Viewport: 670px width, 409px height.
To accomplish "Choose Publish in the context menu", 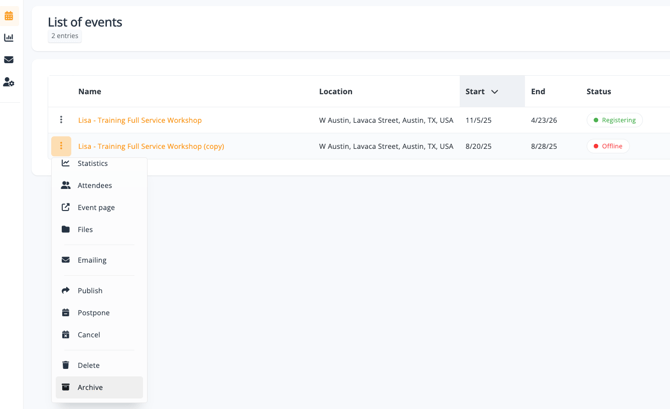I will point(90,291).
